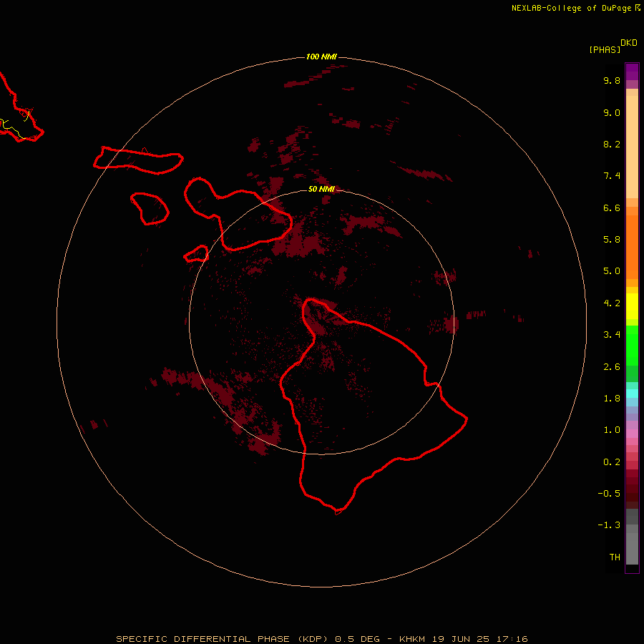Click the -0.5 value on color scale
Viewport: 644px width, 644px height.
609,494
